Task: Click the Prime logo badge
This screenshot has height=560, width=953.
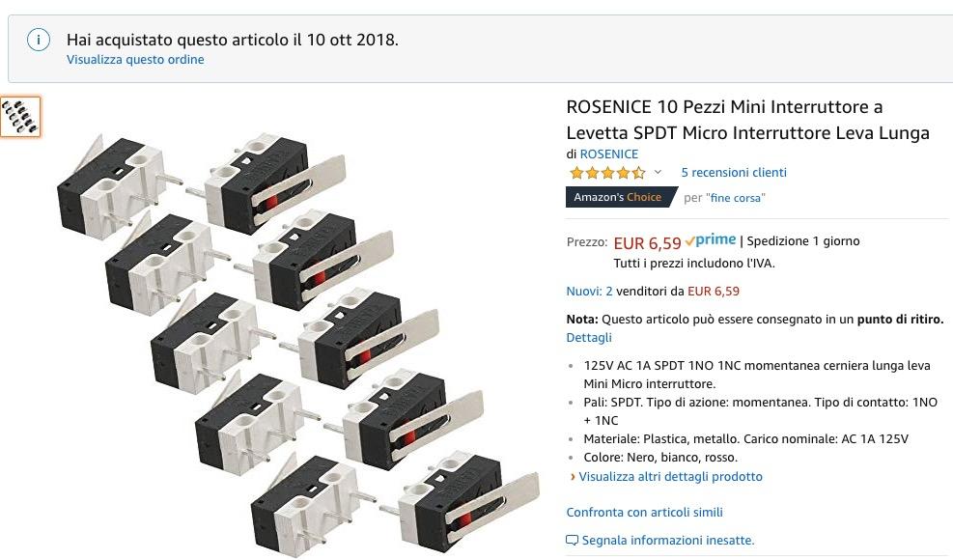Action: 710,240
